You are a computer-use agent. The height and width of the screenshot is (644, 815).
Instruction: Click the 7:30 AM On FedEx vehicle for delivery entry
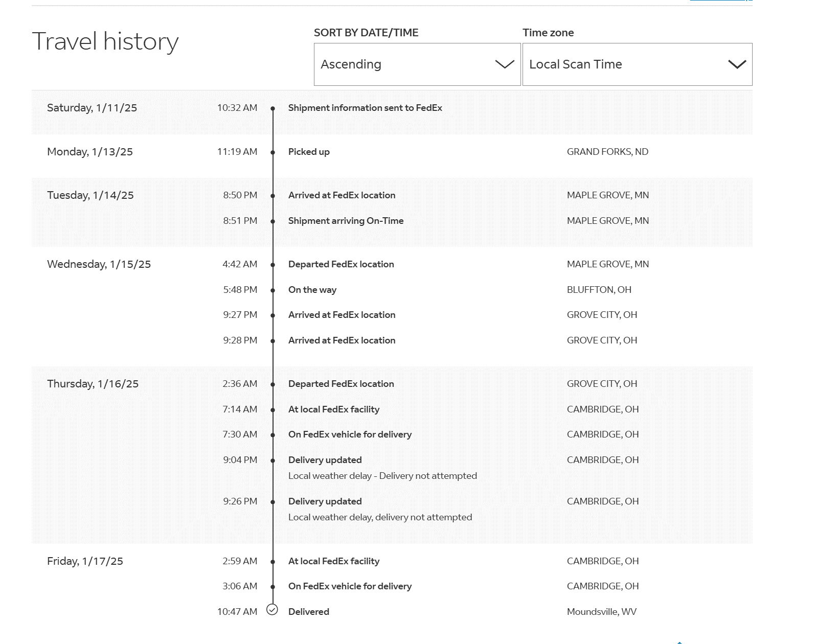pos(350,434)
